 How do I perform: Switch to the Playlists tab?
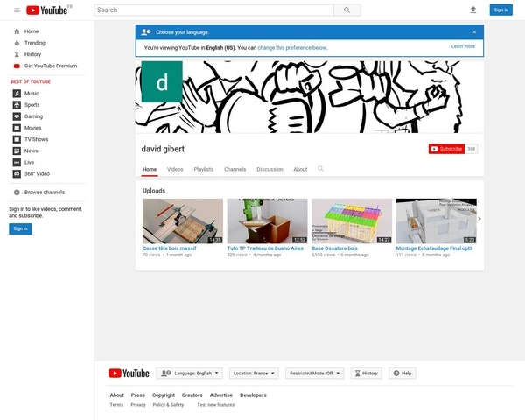(x=204, y=169)
